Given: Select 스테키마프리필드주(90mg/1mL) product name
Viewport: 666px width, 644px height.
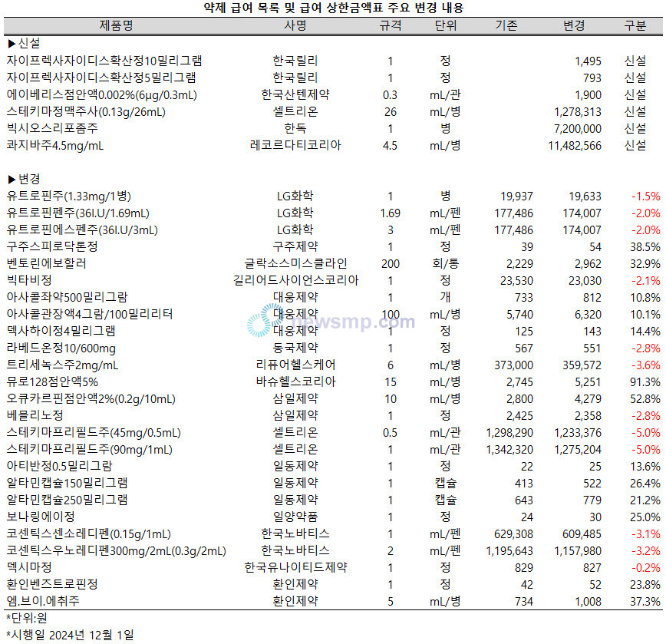Looking at the screenshot, I should click(x=89, y=450).
